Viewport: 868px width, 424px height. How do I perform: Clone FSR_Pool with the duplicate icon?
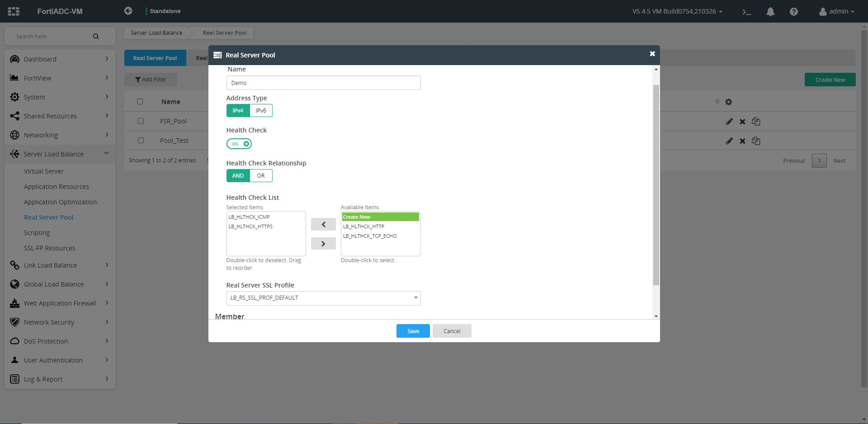(756, 121)
